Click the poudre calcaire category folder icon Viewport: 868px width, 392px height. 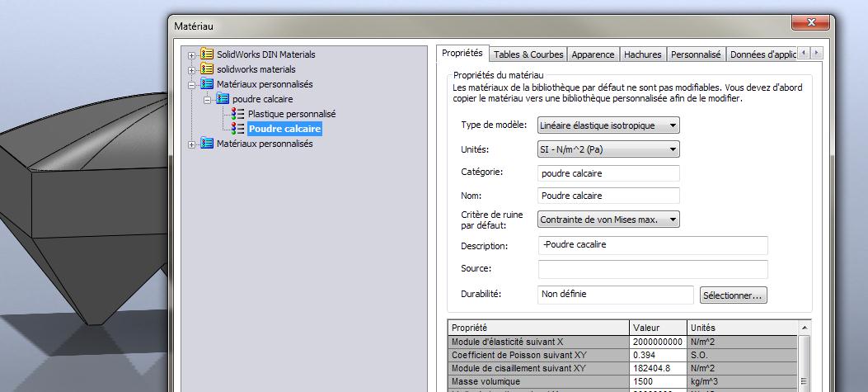[x=223, y=99]
